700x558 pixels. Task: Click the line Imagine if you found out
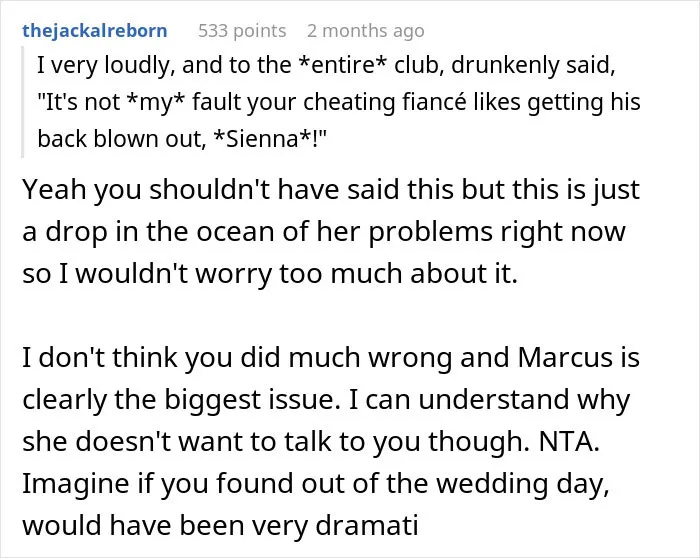click(316, 483)
